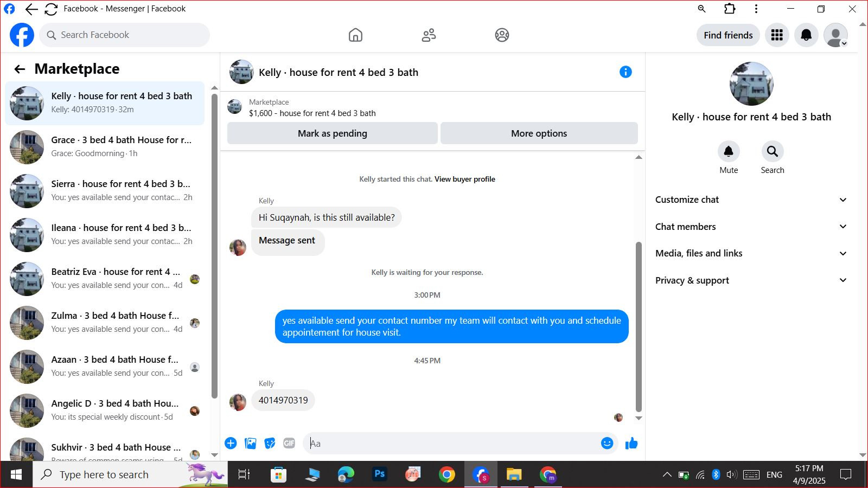
Task: Open the Friends icon in top navigation
Action: coord(429,35)
